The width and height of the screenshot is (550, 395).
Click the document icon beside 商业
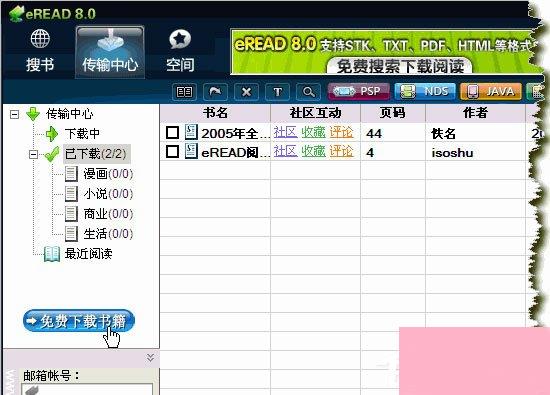point(71,214)
